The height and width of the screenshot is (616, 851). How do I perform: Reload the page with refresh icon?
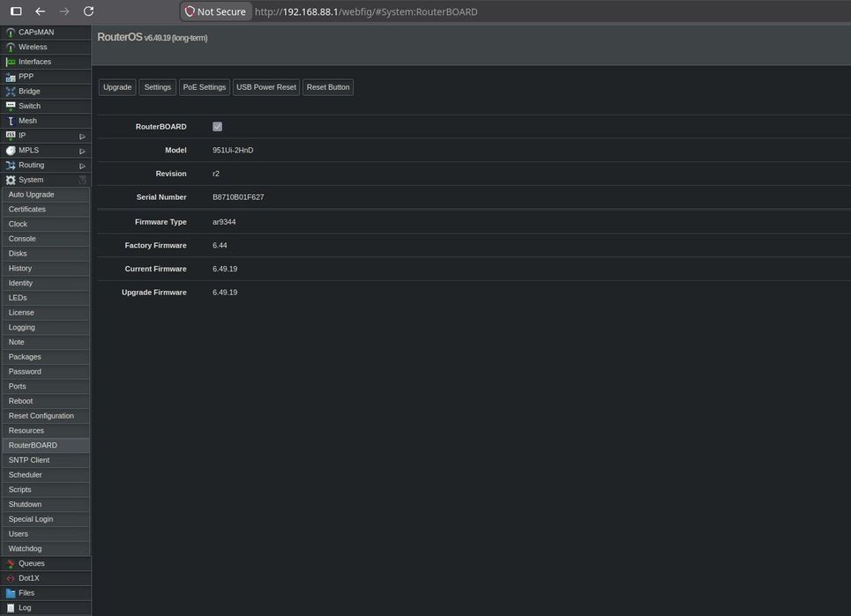pos(88,11)
